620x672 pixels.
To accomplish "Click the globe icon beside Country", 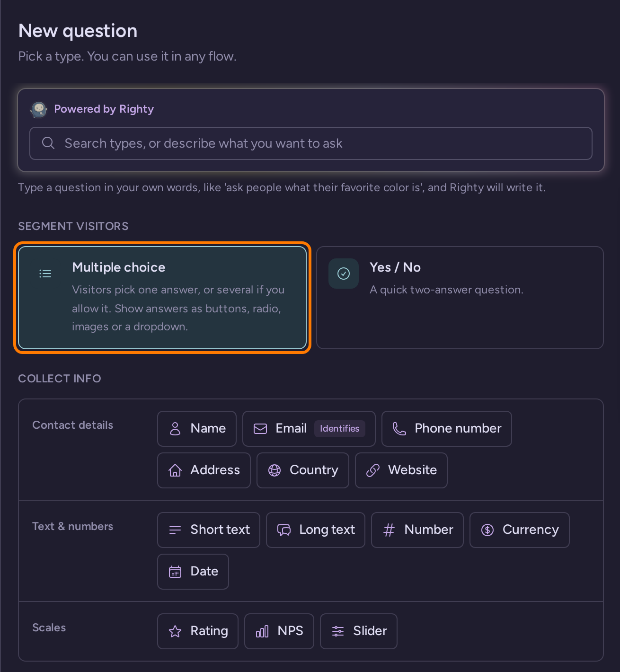I will click(275, 470).
